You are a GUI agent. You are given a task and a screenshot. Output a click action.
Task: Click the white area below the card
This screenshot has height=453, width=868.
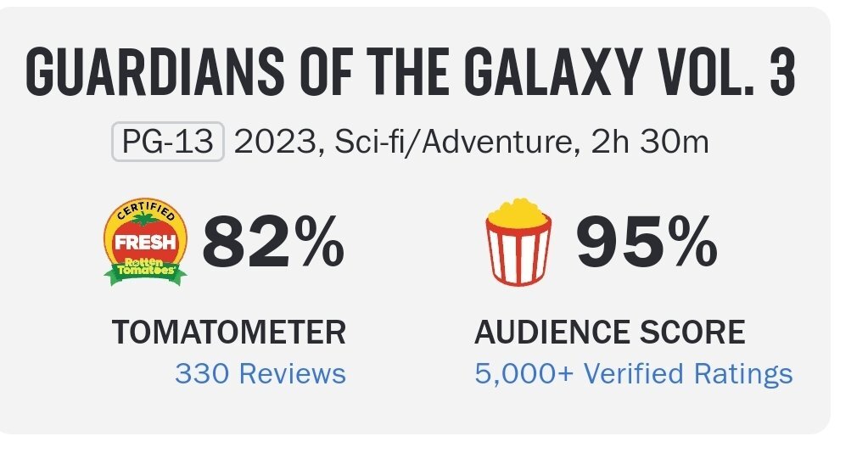pos(424,445)
